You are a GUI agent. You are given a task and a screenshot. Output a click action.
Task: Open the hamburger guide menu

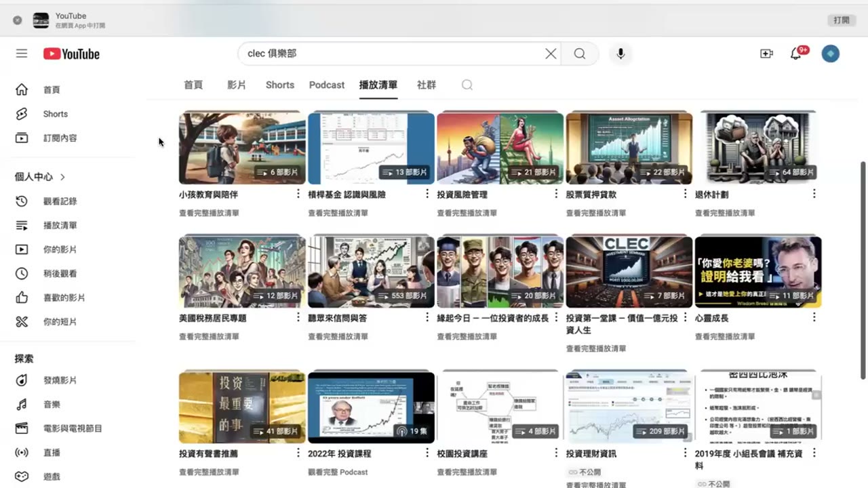click(x=22, y=54)
